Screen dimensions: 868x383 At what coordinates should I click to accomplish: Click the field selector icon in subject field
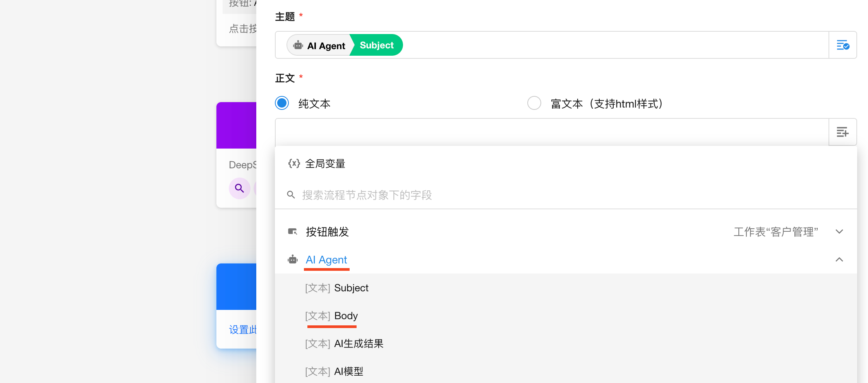(x=842, y=45)
